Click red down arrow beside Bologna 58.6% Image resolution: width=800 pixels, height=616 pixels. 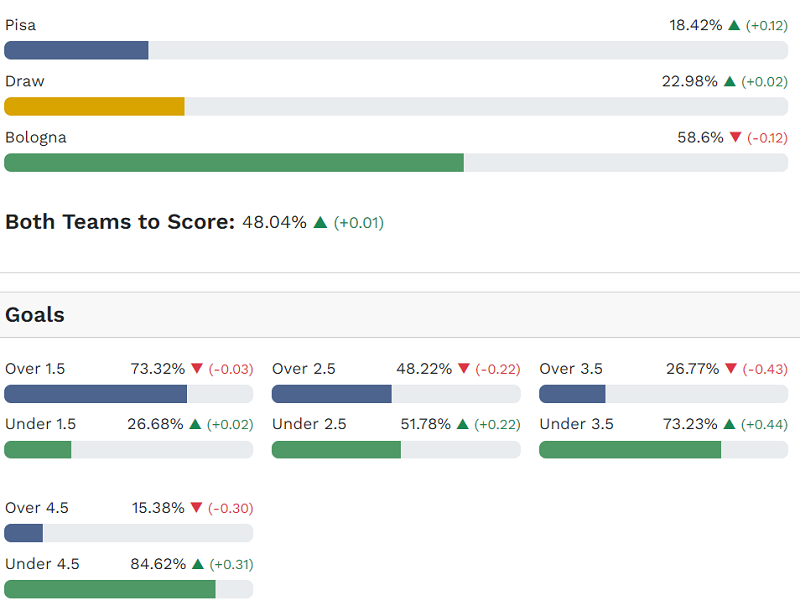pyautogui.click(x=736, y=137)
